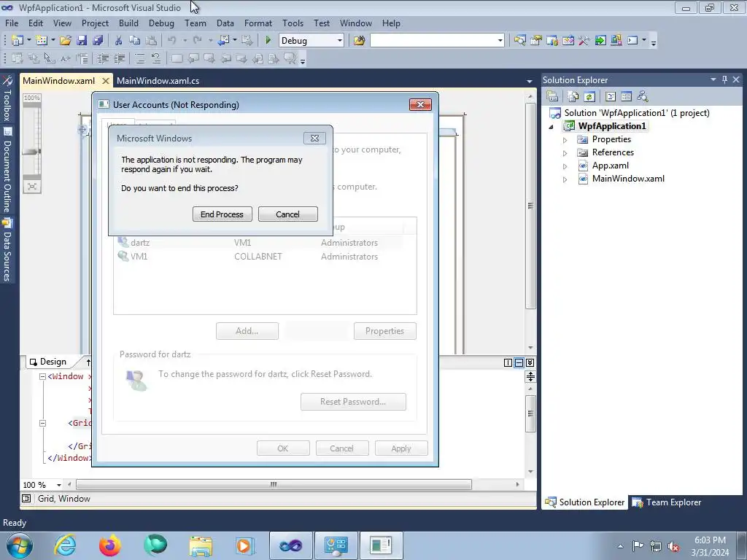Image resolution: width=747 pixels, height=560 pixels.
Task: Click the New Project toolbar icon
Action: (x=18, y=41)
